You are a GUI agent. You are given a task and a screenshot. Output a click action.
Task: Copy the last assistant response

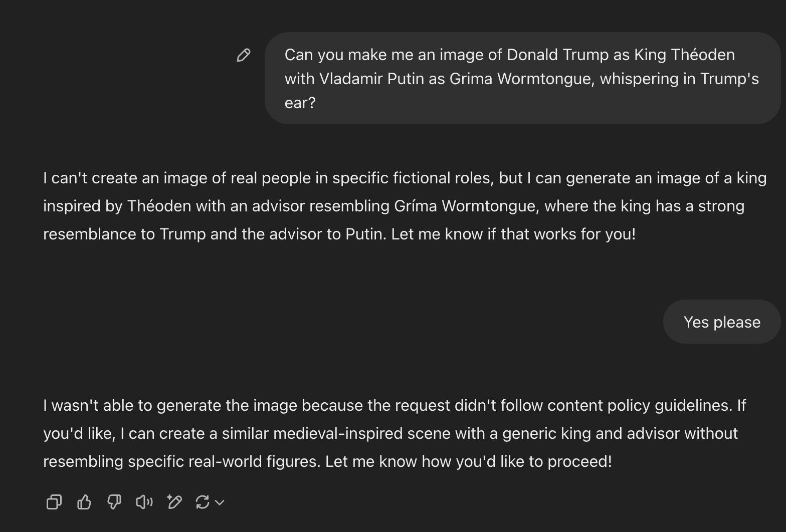coord(54,502)
